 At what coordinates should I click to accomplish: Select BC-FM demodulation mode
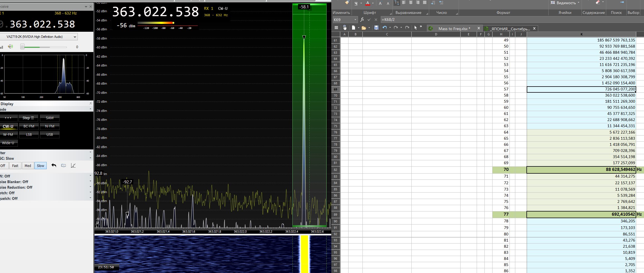(29, 126)
